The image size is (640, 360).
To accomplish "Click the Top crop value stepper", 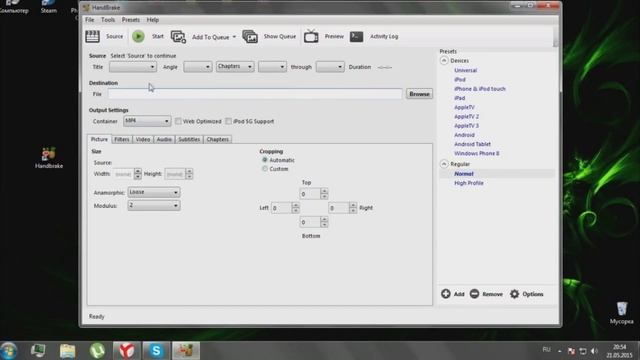I will tap(324, 193).
